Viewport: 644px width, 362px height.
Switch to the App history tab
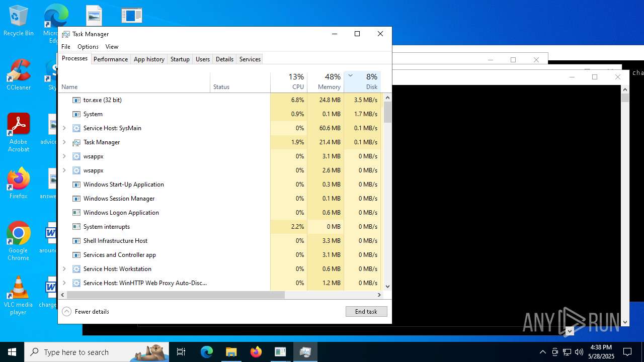click(149, 59)
